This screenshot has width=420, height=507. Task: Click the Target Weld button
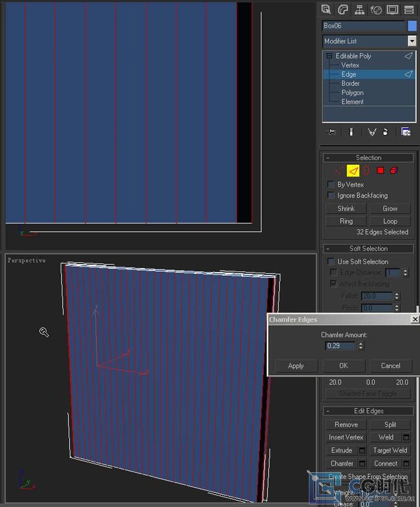(x=390, y=450)
